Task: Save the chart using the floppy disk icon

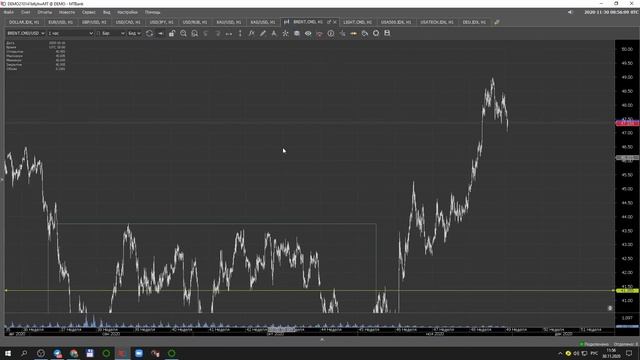Action: [387, 33]
